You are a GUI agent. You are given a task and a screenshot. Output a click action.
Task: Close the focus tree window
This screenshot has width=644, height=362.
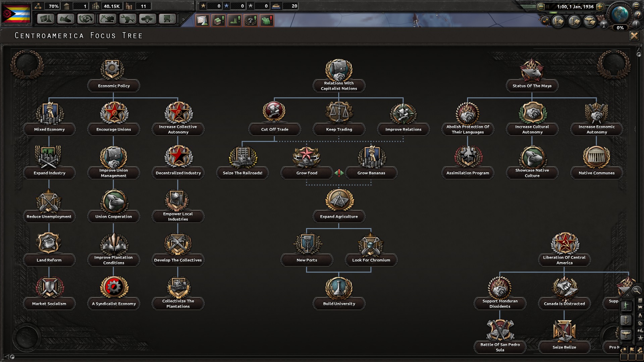coord(634,36)
